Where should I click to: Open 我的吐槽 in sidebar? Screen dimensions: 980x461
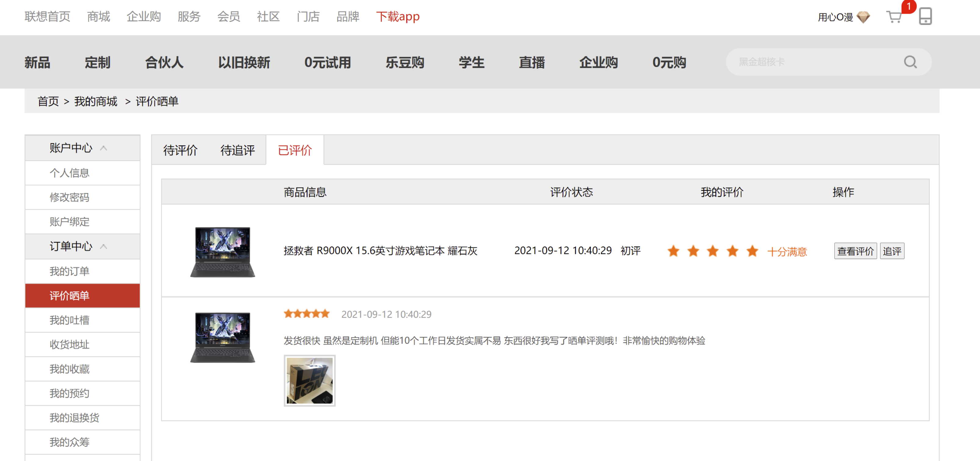83,320
